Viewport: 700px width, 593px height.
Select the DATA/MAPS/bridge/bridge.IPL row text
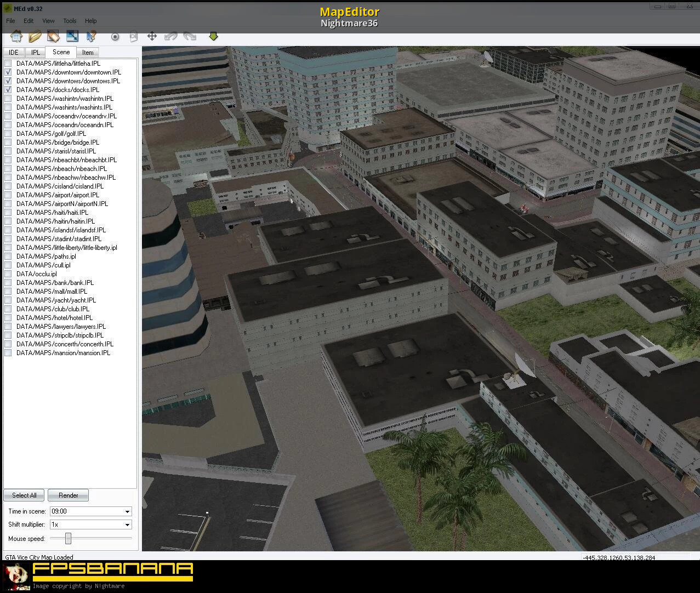tap(58, 142)
